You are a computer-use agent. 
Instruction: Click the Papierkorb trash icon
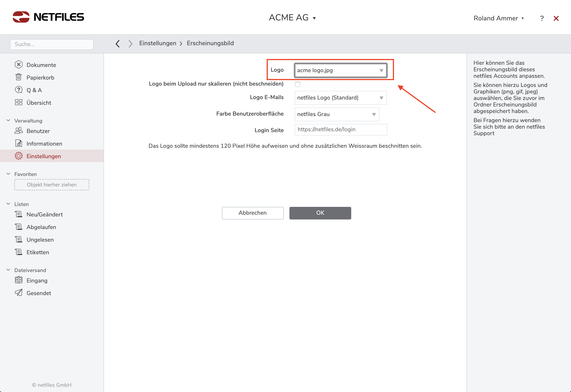click(19, 77)
